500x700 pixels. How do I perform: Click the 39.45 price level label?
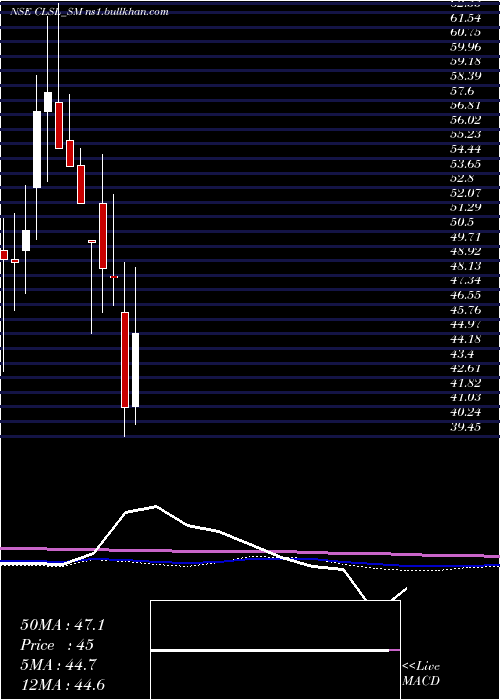[466, 426]
